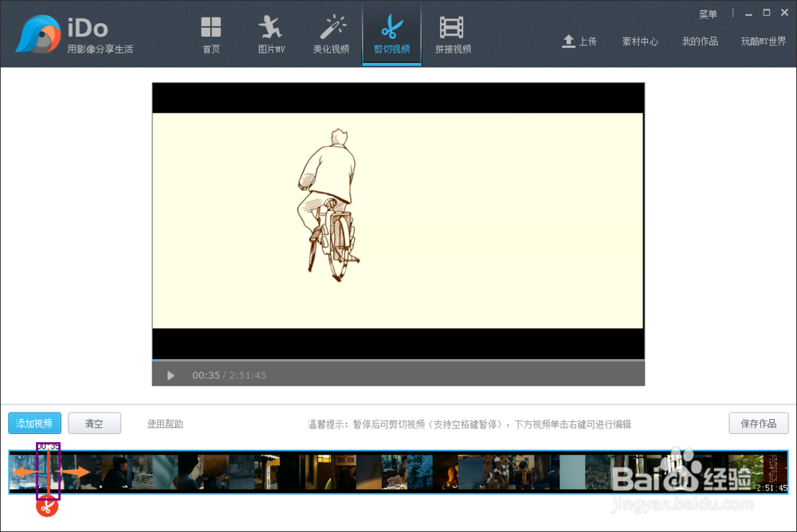Click 保存作品 save work button
Viewport: 797px width, 532px height.
coord(759,423)
